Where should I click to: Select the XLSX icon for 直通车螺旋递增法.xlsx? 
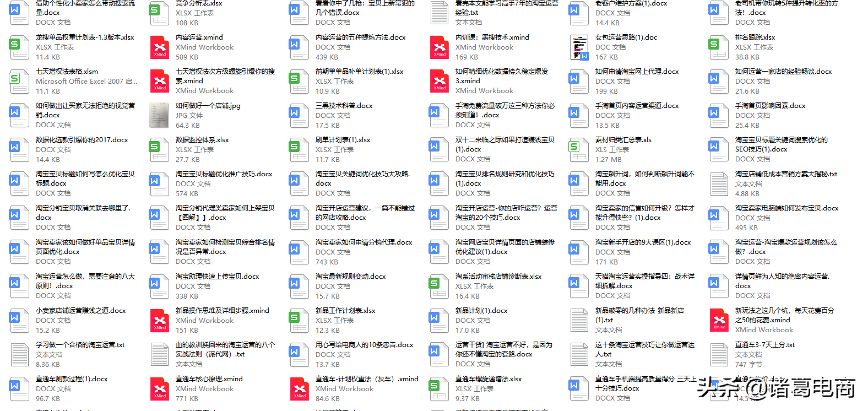point(439,389)
